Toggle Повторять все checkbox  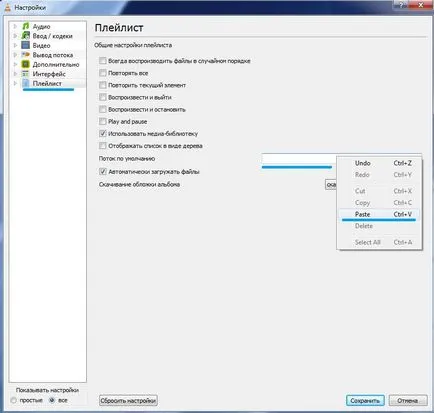click(x=103, y=73)
